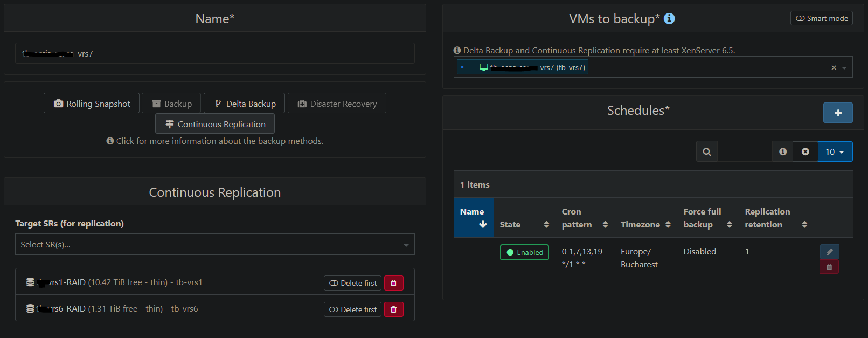Add a new schedule with plus button
The height and width of the screenshot is (338, 868).
tap(838, 113)
